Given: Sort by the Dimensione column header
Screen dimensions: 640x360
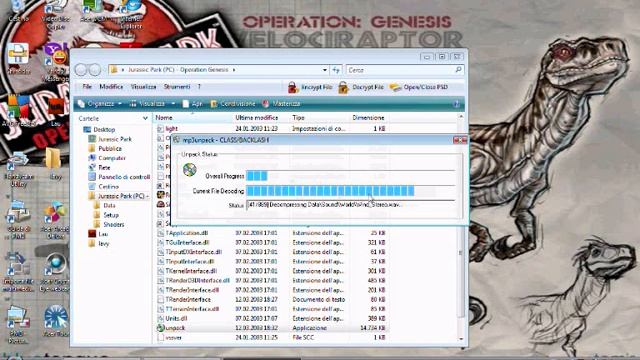Looking at the screenshot, I should pyautogui.click(x=368, y=118).
